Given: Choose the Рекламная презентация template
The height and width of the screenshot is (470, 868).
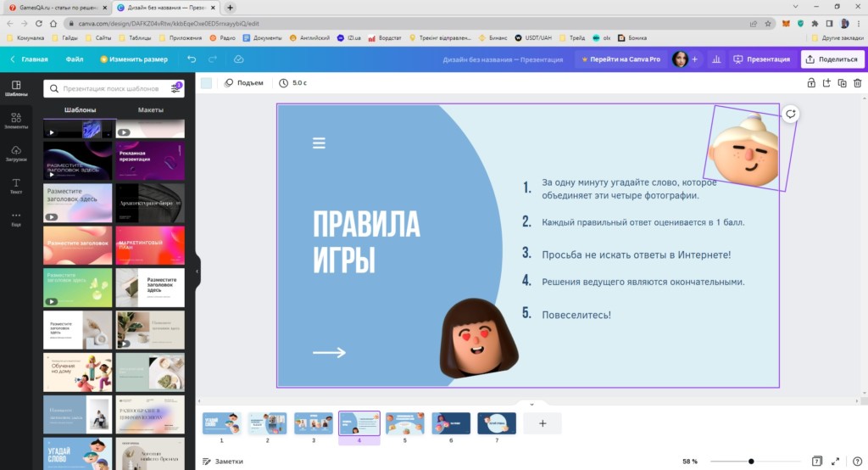Looking at the screenshot, I should coord(150,160).
